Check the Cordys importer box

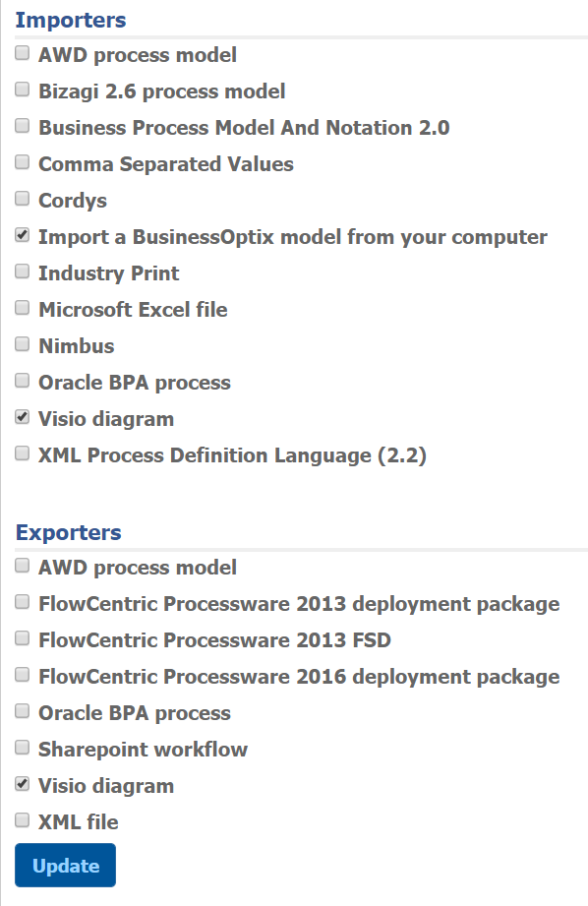[22, 199]
